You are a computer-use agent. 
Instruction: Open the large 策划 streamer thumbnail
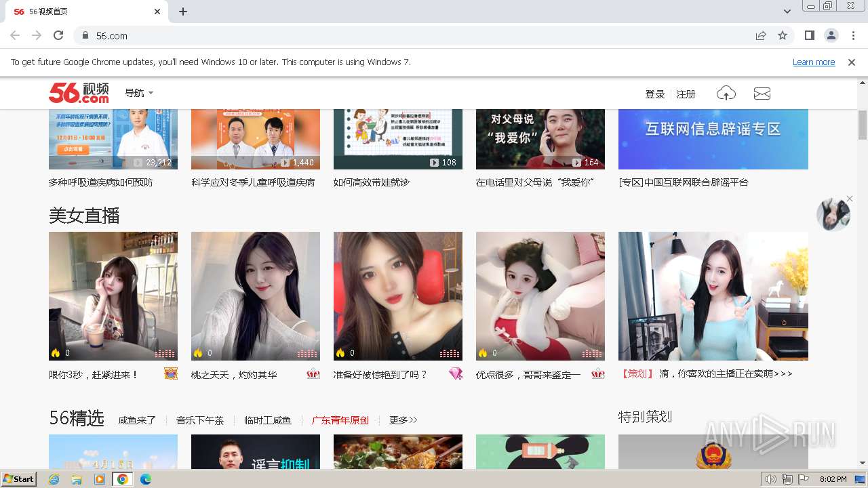[713, 296]
